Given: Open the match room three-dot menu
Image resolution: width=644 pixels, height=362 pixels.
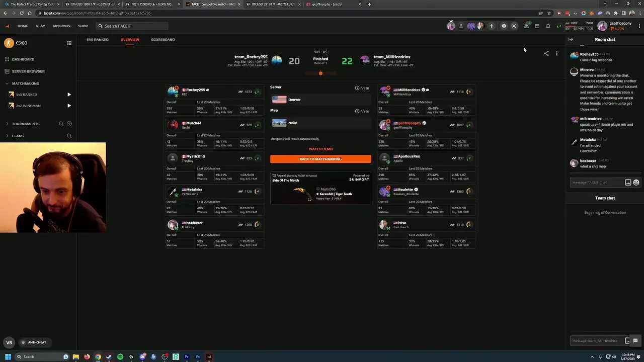Looking at the screenshot, I should [x=556, y=53].
